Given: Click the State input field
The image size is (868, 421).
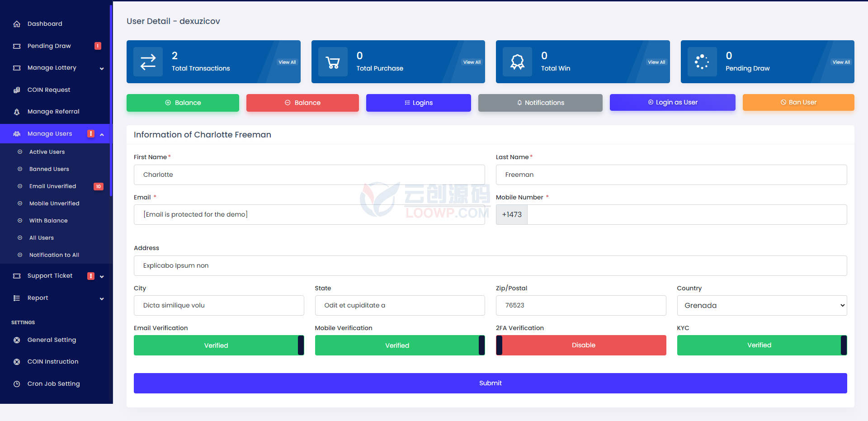Looking at the screenshot, I should click(x=400, y=306).
